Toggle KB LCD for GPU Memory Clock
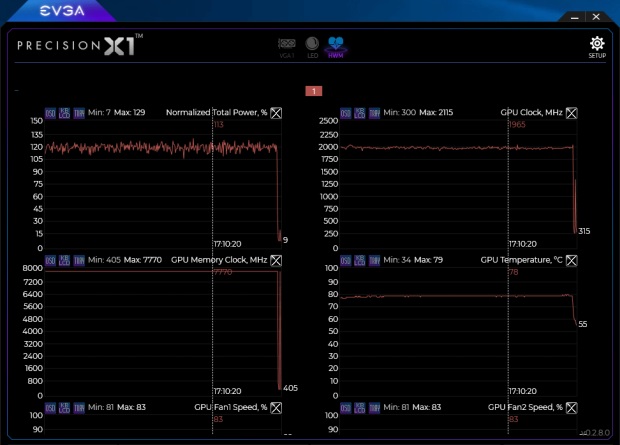The width and height of the screenshot is (620, 445). tap(64, 260)
